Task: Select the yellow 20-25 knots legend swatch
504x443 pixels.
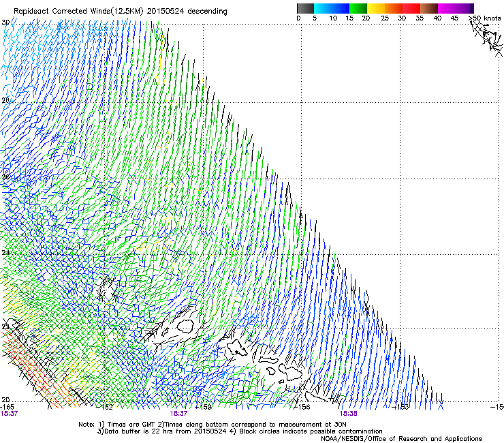Action: (x=376, y=8)
